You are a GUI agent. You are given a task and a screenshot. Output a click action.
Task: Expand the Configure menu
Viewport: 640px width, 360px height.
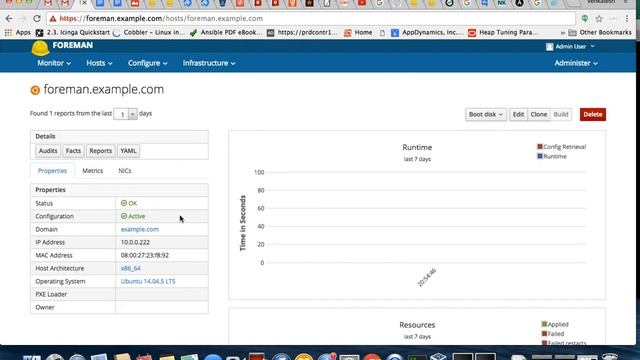pos(147,63)
